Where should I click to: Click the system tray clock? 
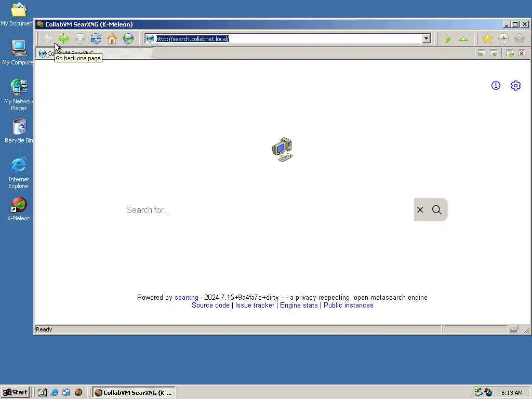click(x=512, y=393)
